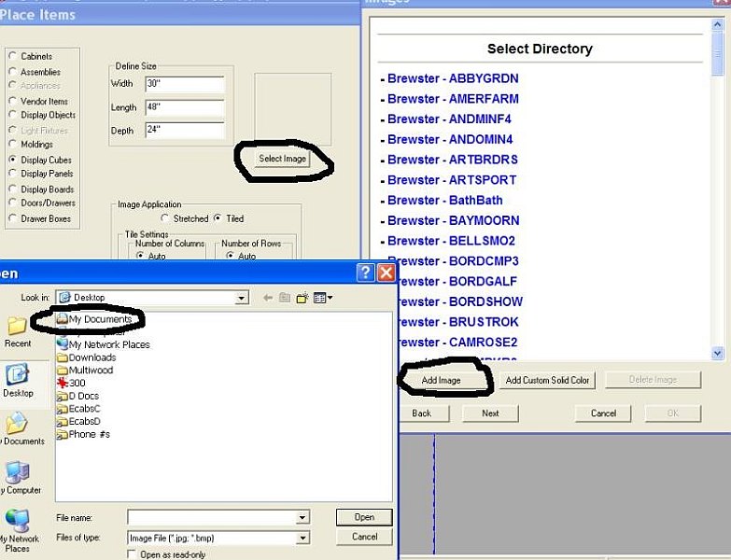Click directory list scroll up arrow
The height and width of the screenshot is (560, 731).
pos(718,24)
